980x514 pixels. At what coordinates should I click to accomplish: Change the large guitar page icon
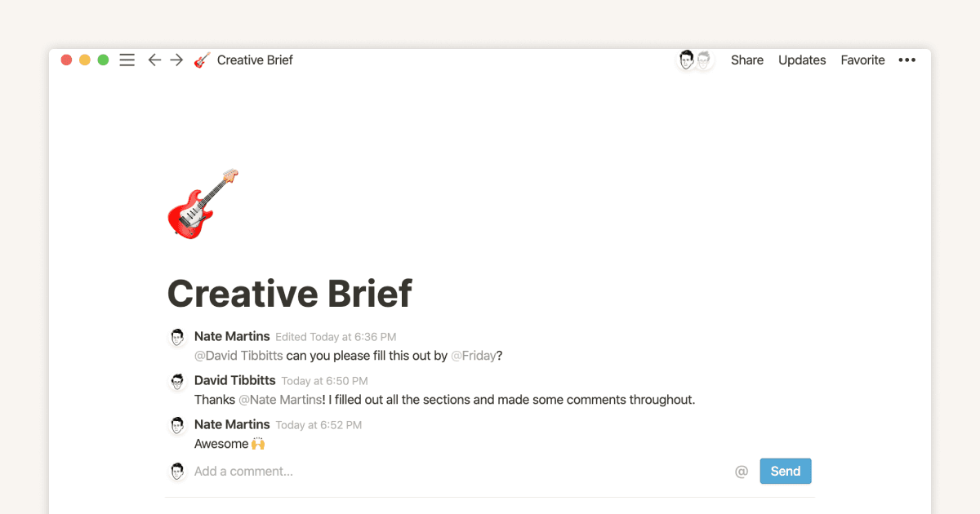coord(202,204)
